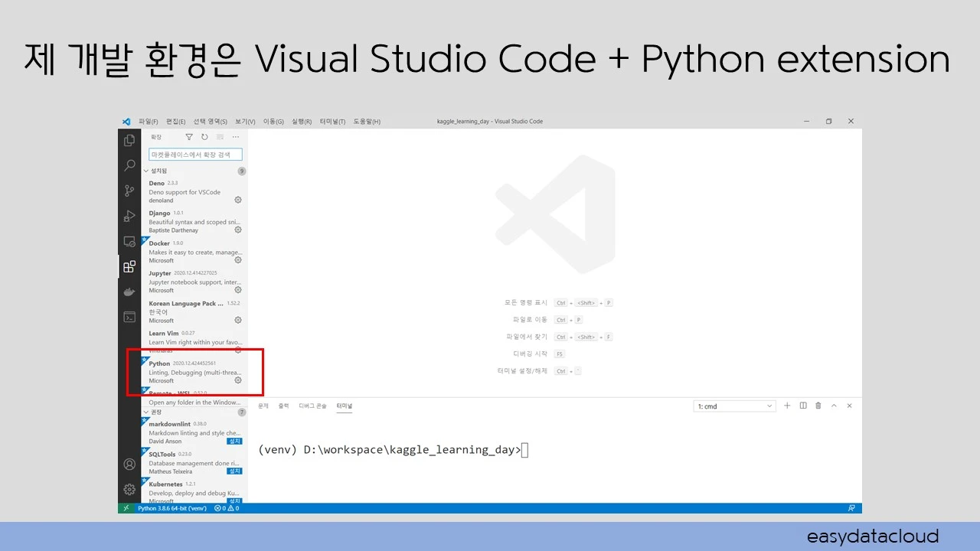This screenshot has width=980, height=551.
Task: Click the errors and warnings status counter
Action: tap(227, 508)
